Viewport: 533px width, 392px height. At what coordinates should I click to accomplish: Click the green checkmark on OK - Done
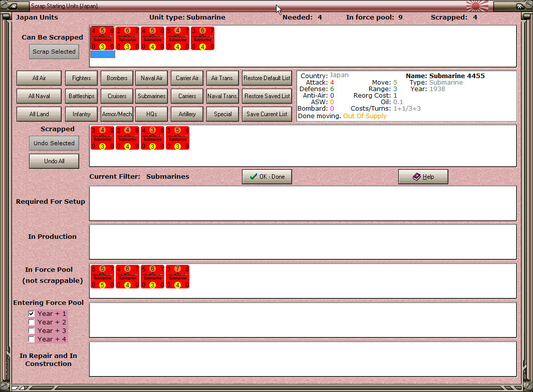pyautogui.click(x=253, y=177)
